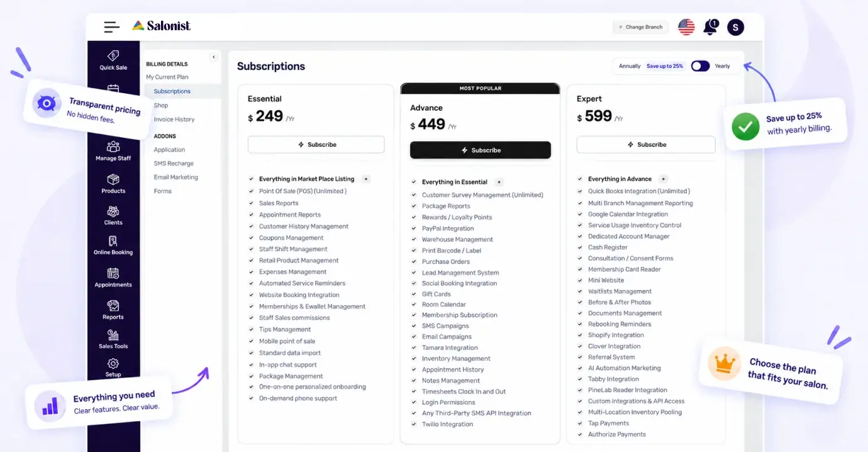Click 'Lead Management System' text
This screenshot has height=452, width=868.
tap(460, 273)
